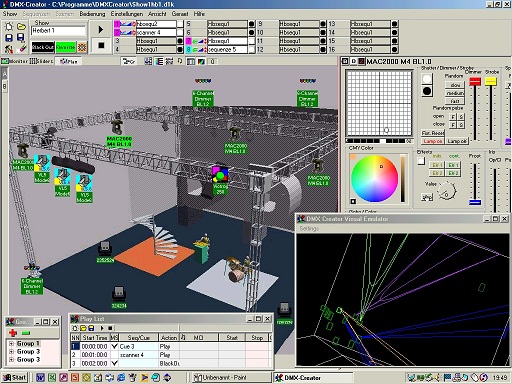Screen dimensions: 512x384
Task: Click the Play List stop square icon
Action: point(110,328)
